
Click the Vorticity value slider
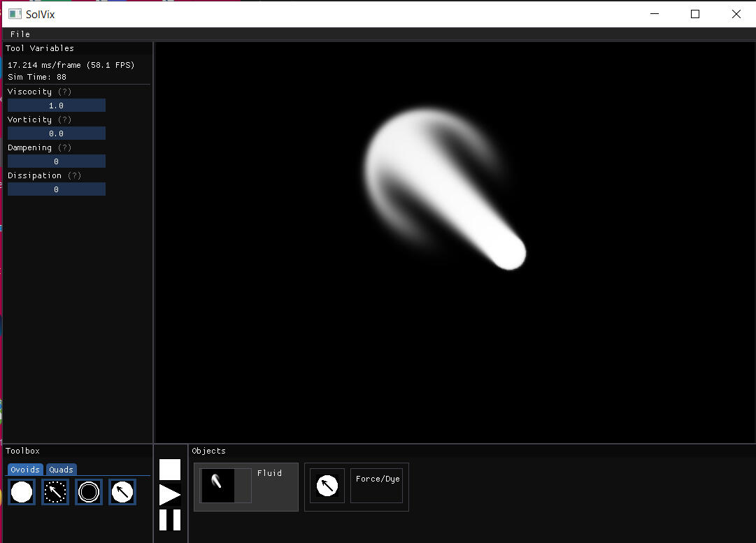[x=57, y=133]
